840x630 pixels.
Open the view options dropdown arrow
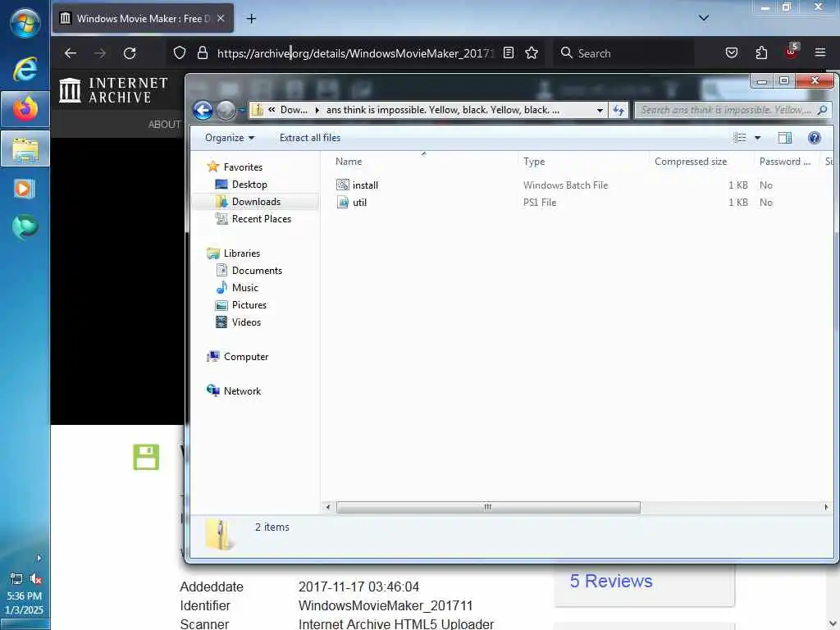click(757, 138)
